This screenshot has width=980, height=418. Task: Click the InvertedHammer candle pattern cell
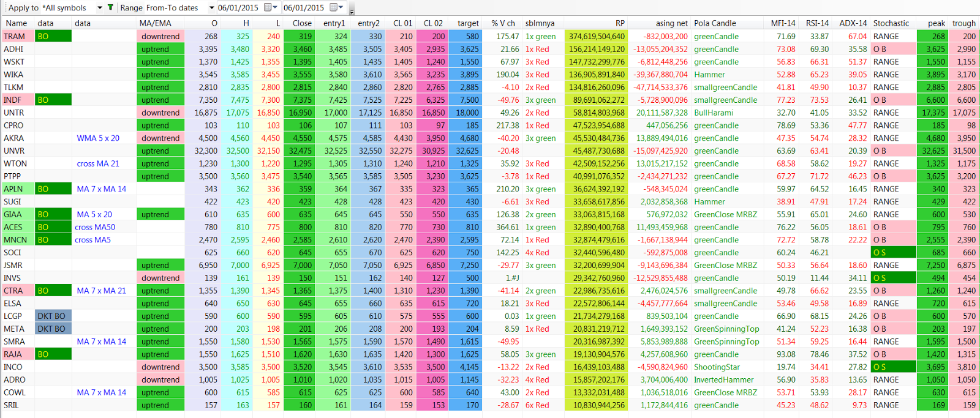pyautogui.click(x=723, y=379)
